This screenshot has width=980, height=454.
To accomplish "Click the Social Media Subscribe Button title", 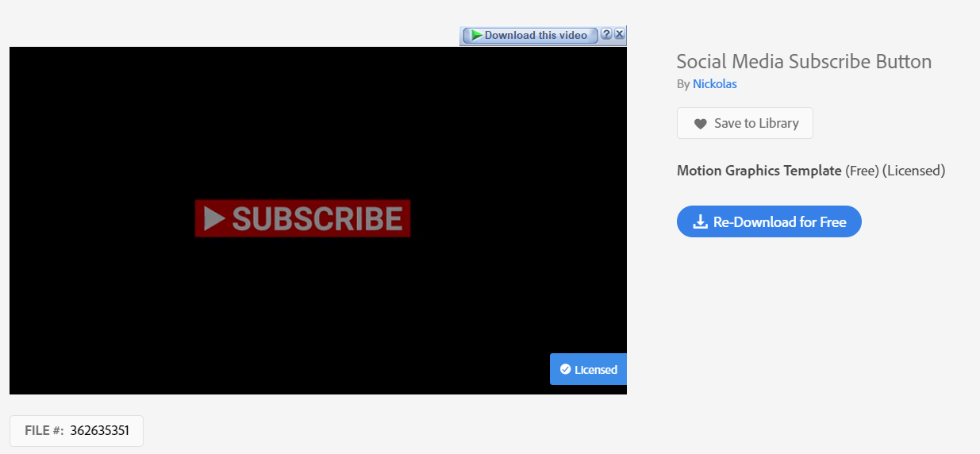I will click(x=804, y=61).
